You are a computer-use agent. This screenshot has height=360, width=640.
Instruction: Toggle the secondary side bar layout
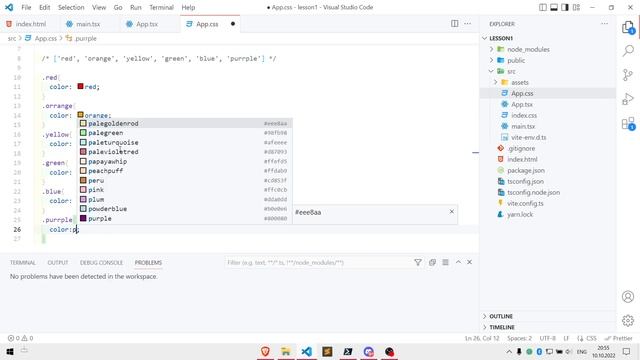[x=565, y=7]
